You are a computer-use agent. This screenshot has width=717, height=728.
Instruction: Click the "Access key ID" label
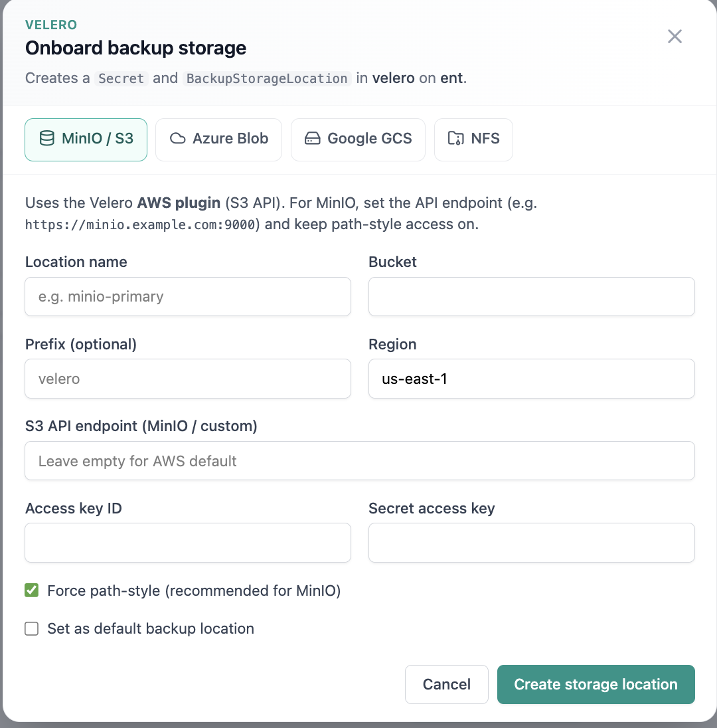tap(73, 508)
